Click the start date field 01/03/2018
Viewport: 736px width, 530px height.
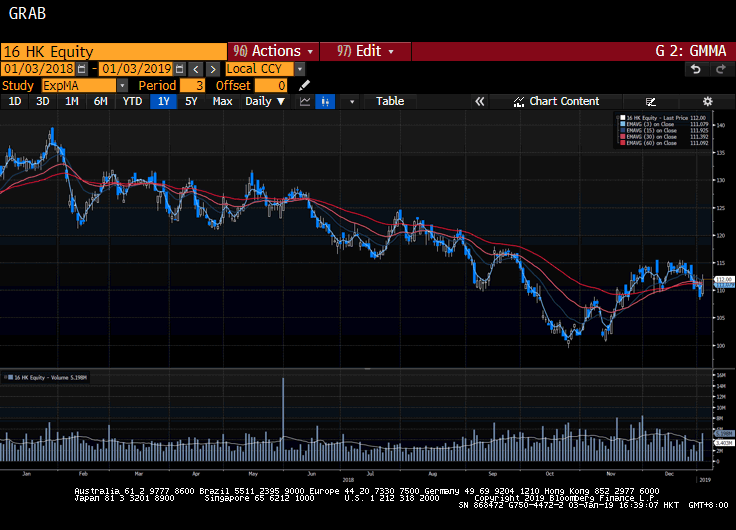pyautogui.click(x=38, y=69)
